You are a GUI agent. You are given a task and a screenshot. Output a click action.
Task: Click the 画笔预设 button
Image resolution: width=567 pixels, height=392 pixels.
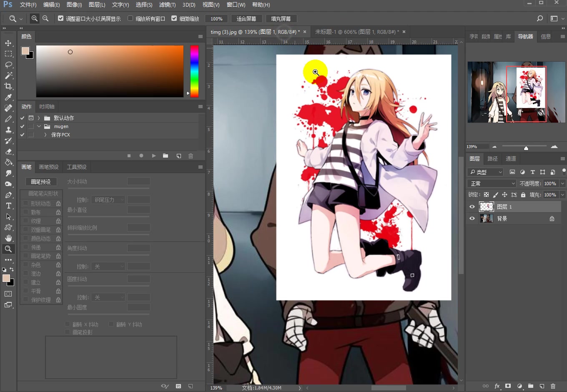point(41,182)
